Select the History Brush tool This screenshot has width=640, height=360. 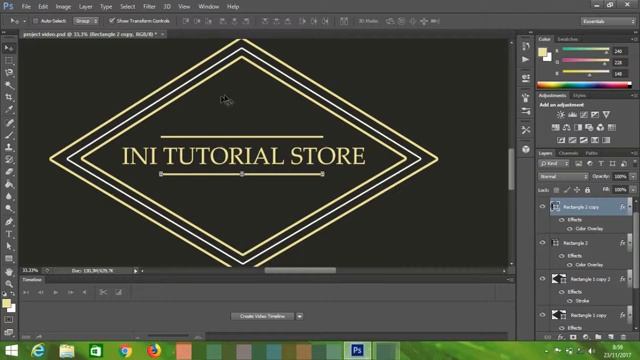[9, 159]
